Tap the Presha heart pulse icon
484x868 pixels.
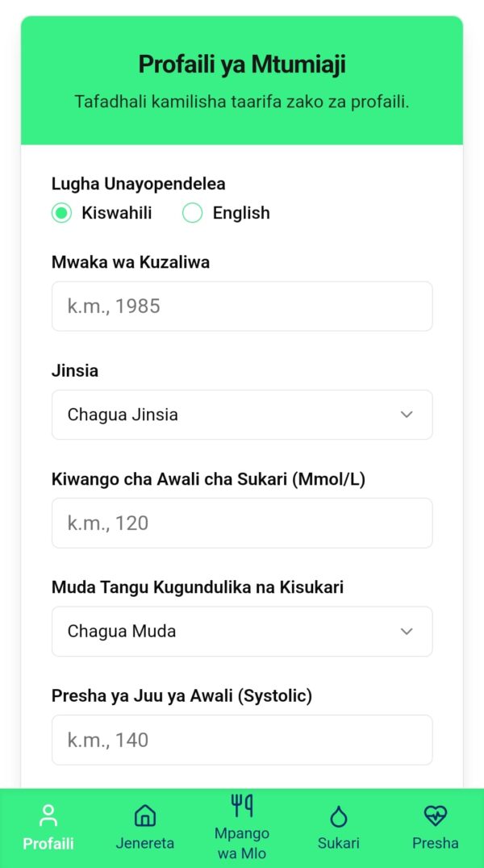click(436, 815)
